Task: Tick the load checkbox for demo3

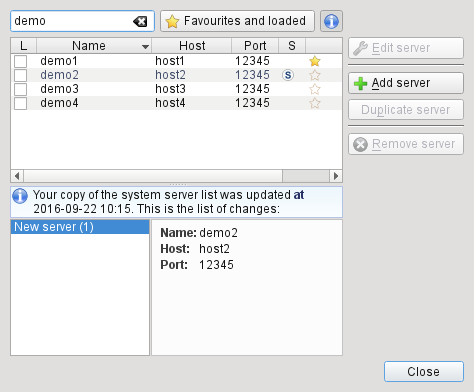Action: pos(20,89)
